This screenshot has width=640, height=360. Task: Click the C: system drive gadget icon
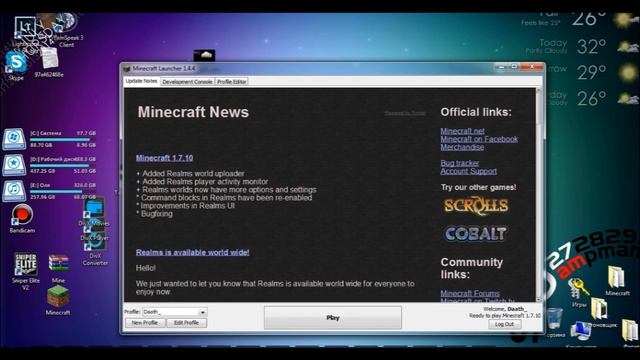14,140
